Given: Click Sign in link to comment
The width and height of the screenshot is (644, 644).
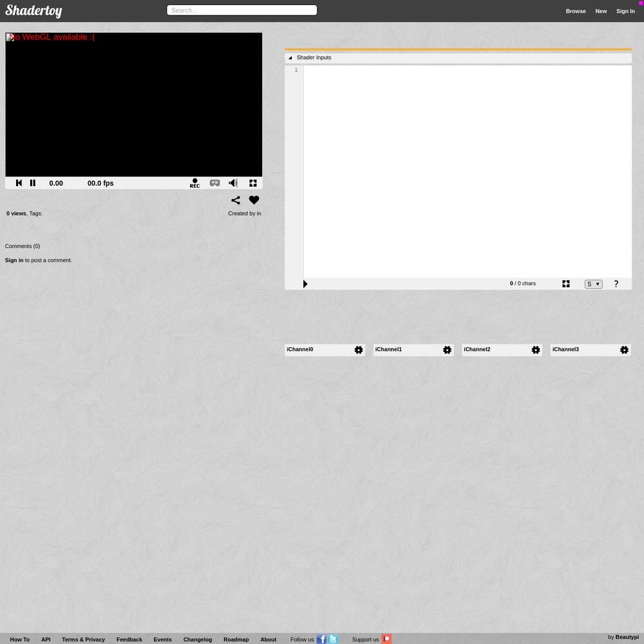Looking at the screenshot, I should [x=14, y=260].
